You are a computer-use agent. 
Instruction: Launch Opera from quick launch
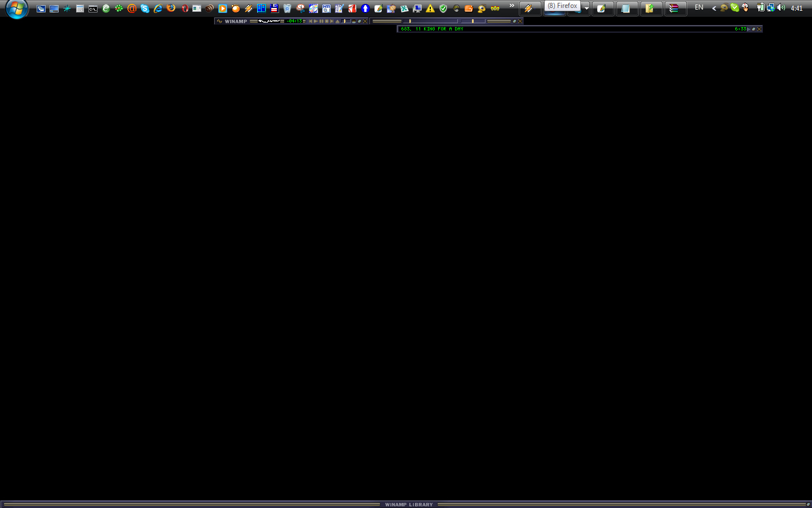184,8
